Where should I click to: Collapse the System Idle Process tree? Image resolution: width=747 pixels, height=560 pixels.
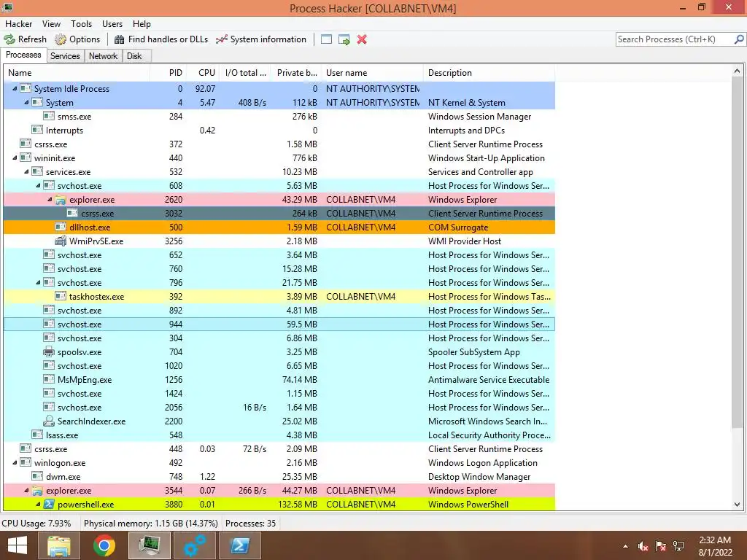coord(15,88)
